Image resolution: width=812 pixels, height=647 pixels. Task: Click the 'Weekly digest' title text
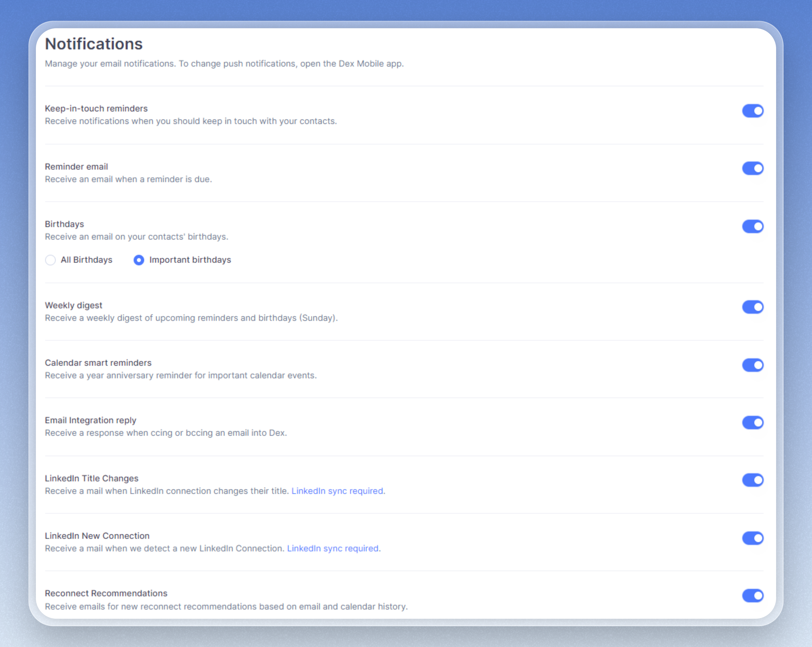pyautogui.click(x=73, y=305)
